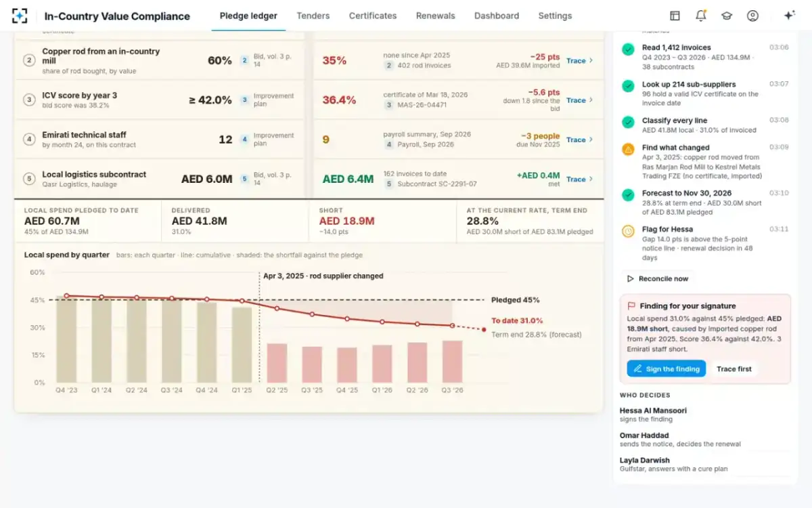Click source badge 2 next to Bid, vol. 3 p. 14 in Copper rod row
Screen dimensions: 812x508
tap(245, 60)
